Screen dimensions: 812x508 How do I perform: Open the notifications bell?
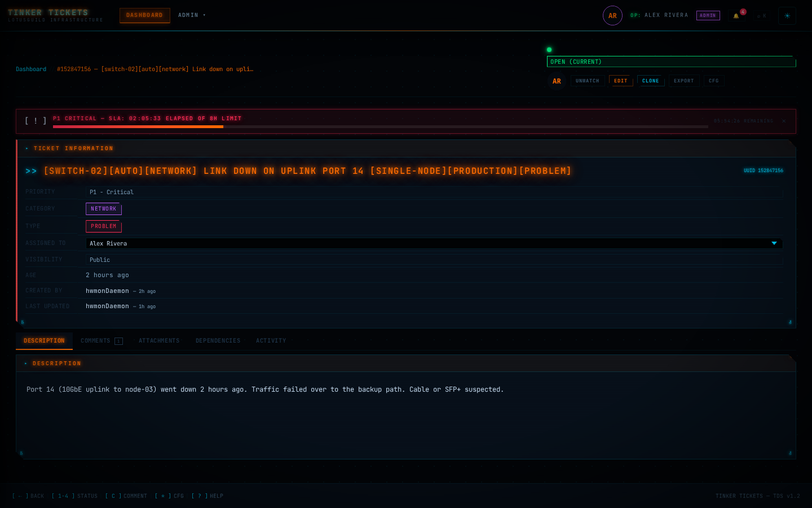click(x=736, y=16)
